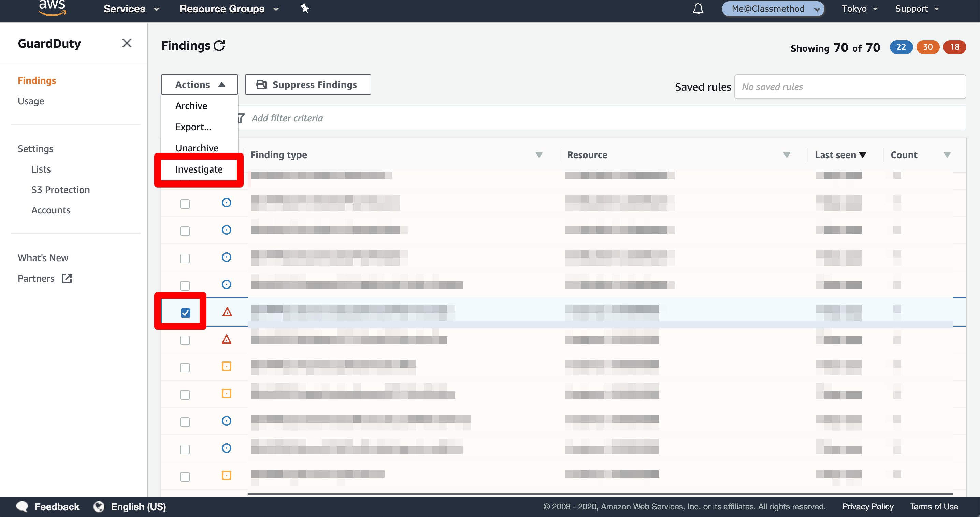The image size is (980, 517).
Task: Click the filter funnel icon
Action: pyautogui.click(x=241, y=118)
